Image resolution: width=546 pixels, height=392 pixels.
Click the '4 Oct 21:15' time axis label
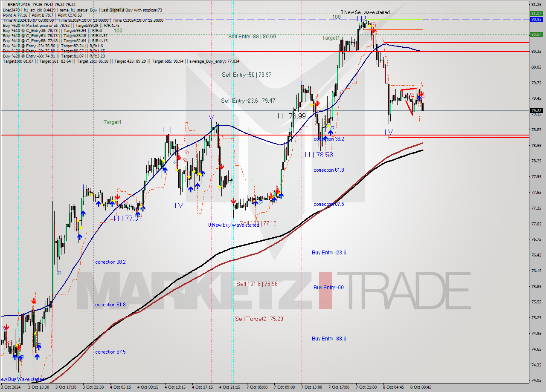coord(229,387)
